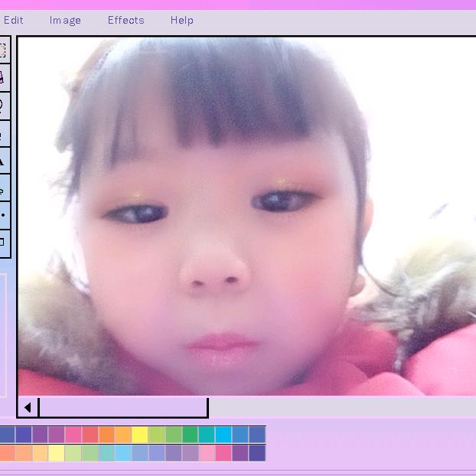Select the dashed rectangle selection tool
Viewport: 476px width, 476px height.
click(x=5, y=50)
